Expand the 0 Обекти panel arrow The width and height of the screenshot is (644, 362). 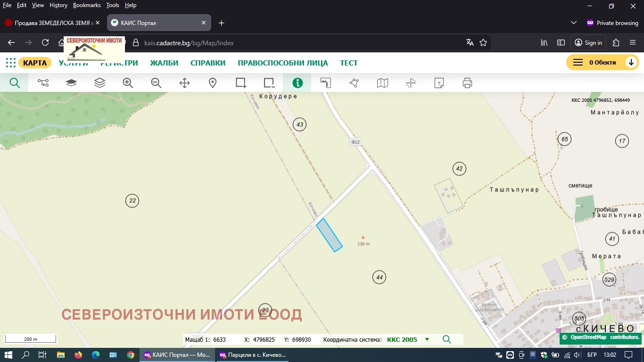tap(631, 62)
